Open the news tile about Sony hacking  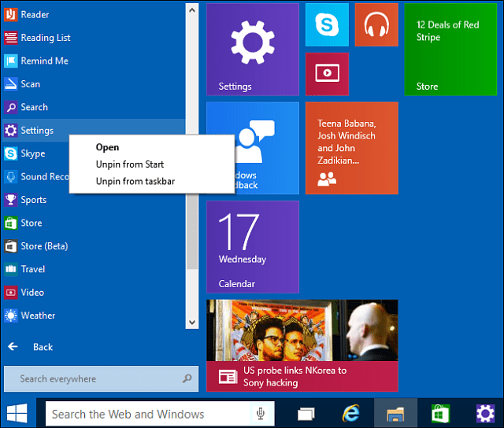click(302, 346)
